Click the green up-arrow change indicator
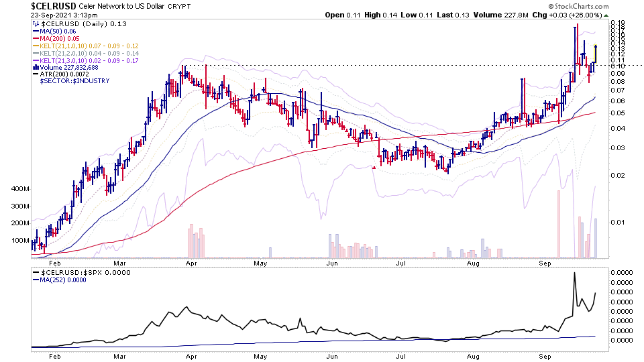 [x=606, y=15]
